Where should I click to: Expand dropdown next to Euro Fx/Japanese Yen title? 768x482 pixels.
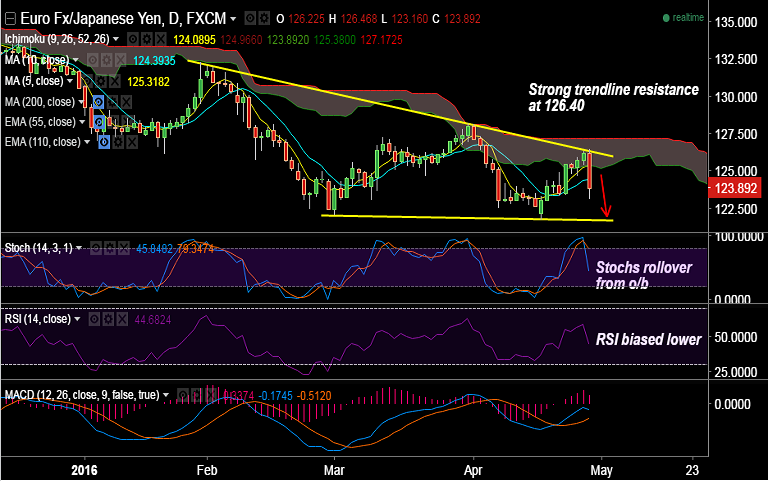pos(234,19)
